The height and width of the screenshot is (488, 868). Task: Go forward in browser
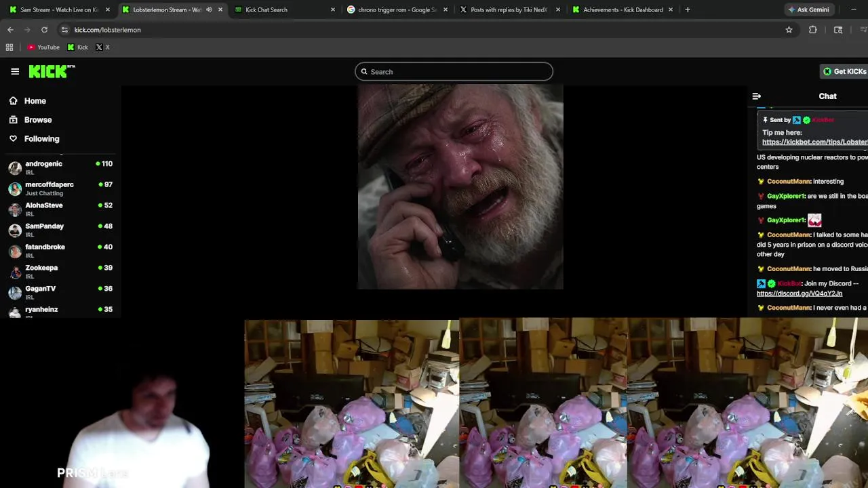[27, 30]
